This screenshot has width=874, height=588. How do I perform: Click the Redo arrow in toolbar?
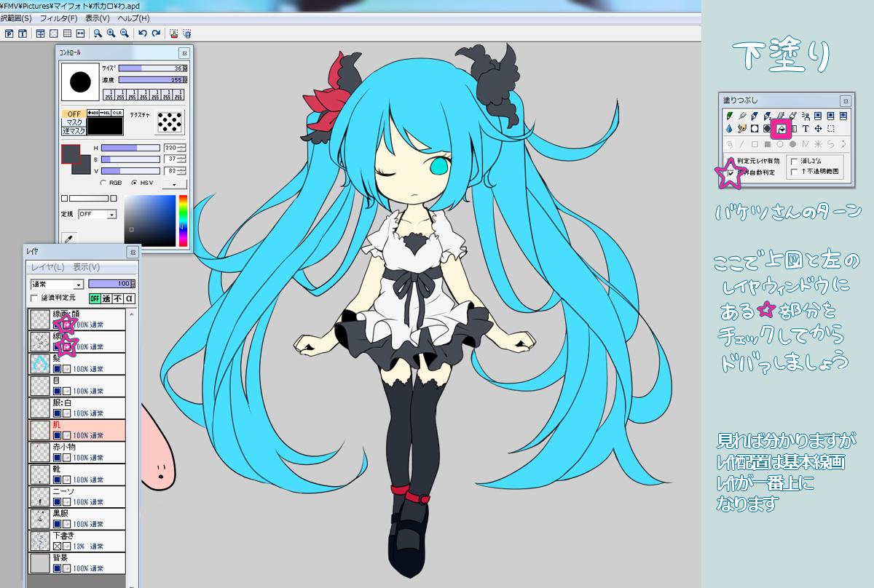coord(156,33)
